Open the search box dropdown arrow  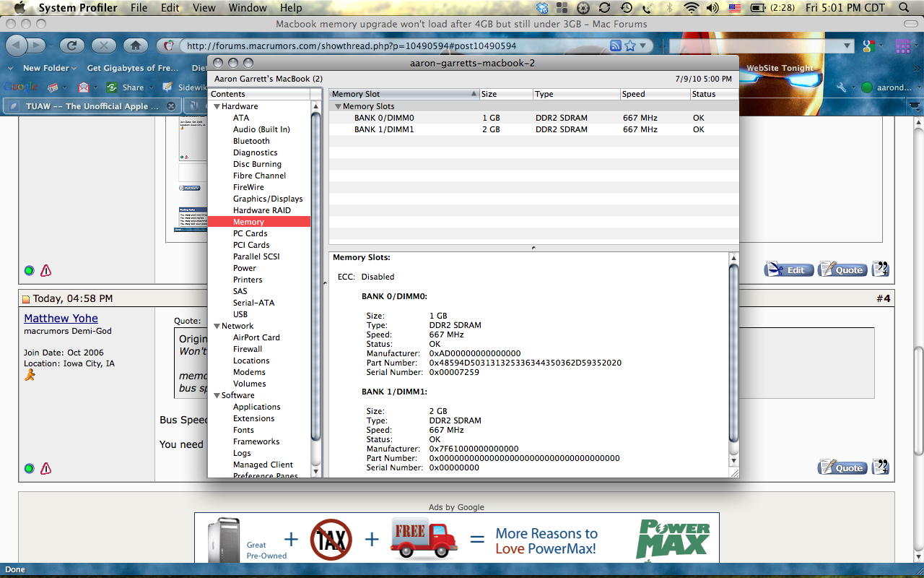tap(848, 46)
